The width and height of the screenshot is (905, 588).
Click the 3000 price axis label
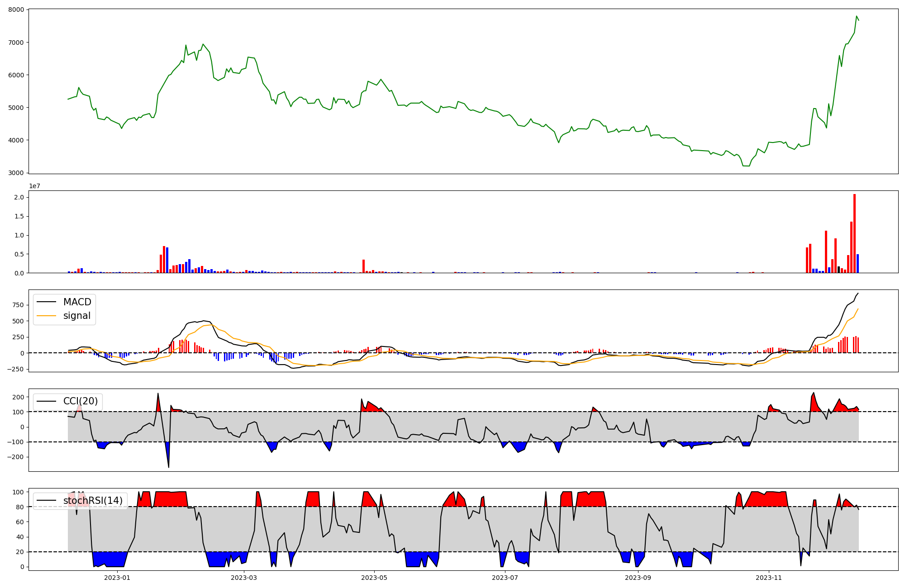coord(16,173)
